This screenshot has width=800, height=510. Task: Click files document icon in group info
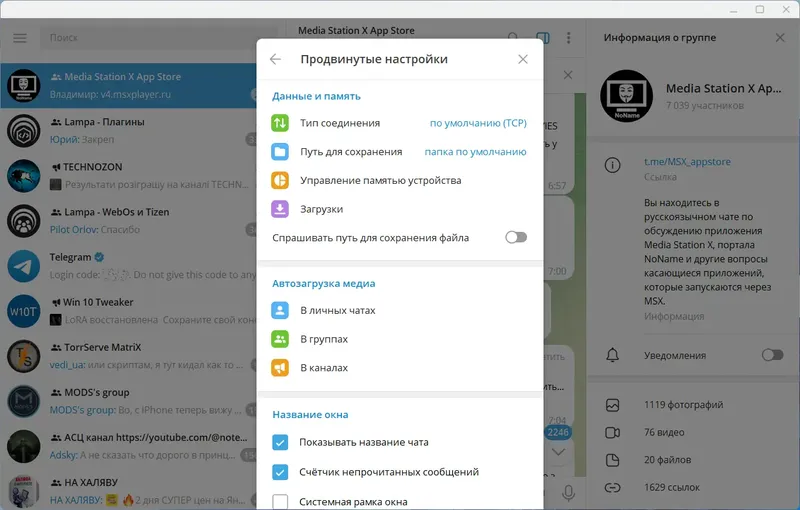[612, 460]
